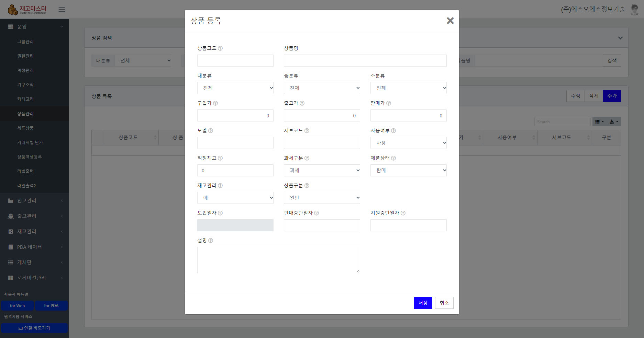Click the help icon next to 적정재고
The height and width of the screenshot is (338, 644).
[220, 158]
